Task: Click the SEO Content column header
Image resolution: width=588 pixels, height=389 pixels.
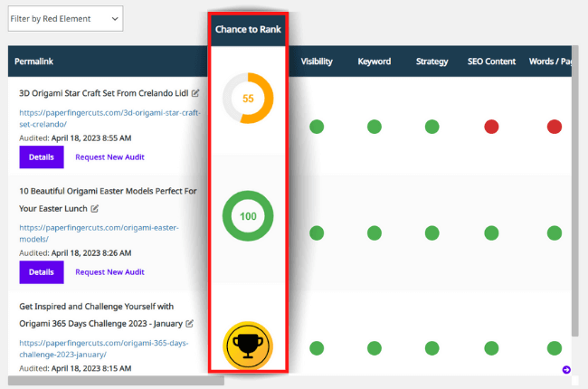Action: point(491,62)
